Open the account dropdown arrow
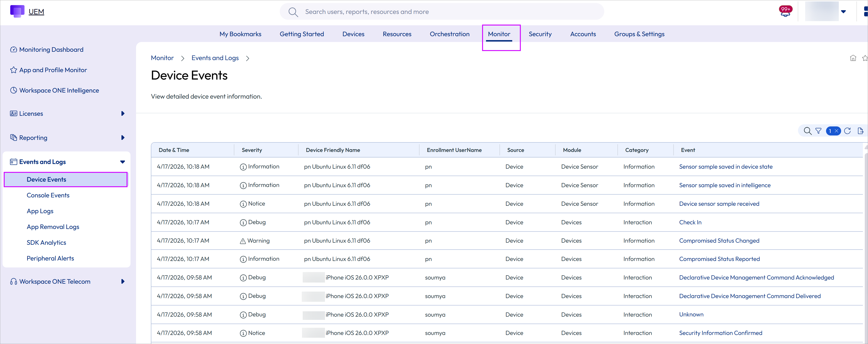Screen dimensions: 868x344 [x=843, y=11]
